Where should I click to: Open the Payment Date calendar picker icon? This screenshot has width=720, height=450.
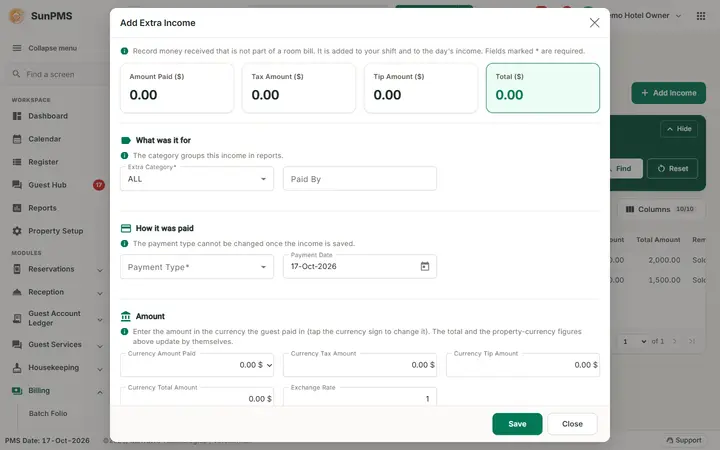coord(425,266)
